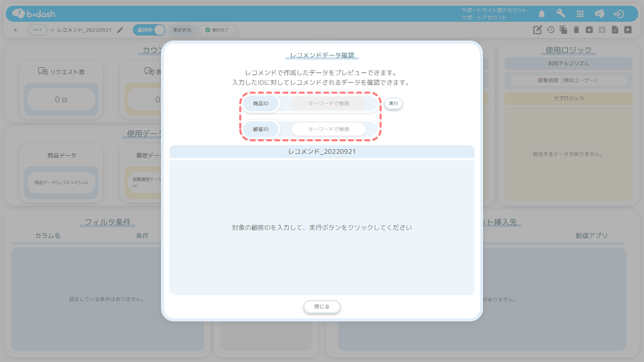This screenshot has width=644, height=362.
Task: Click the 実行 button
Action: tap(393, 103)
